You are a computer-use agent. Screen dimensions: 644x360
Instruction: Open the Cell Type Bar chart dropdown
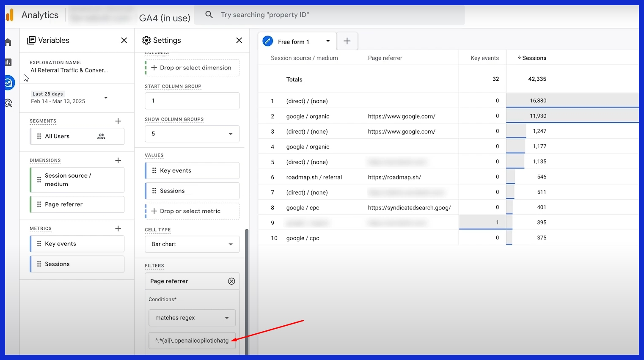[x=192, y=244]
